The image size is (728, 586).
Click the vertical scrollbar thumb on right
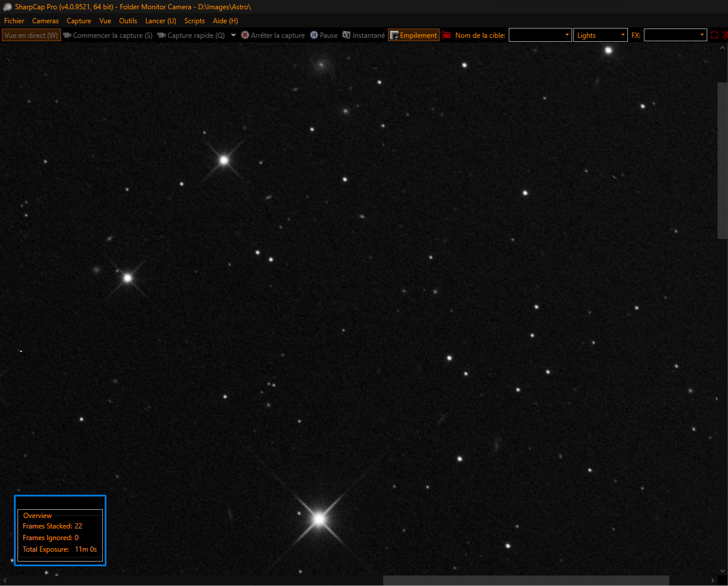pos(722,160)
